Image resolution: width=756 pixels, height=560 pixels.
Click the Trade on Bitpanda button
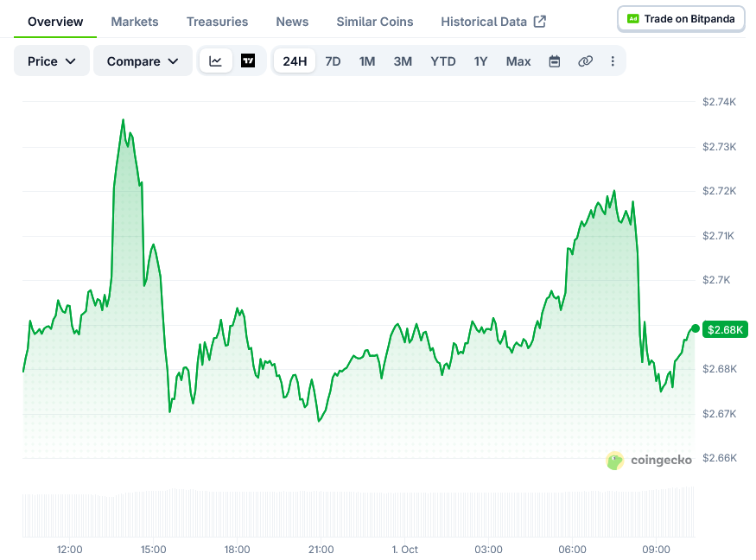(682, 19)
